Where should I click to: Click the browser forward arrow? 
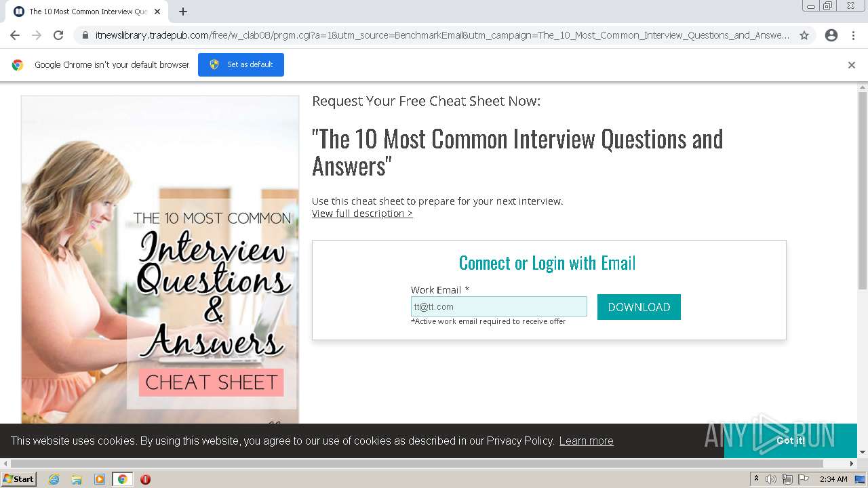[37, 35]
